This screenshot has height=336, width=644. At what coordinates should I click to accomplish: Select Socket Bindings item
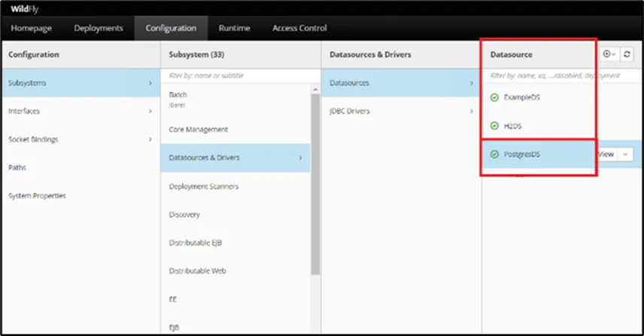pos(81,139)
